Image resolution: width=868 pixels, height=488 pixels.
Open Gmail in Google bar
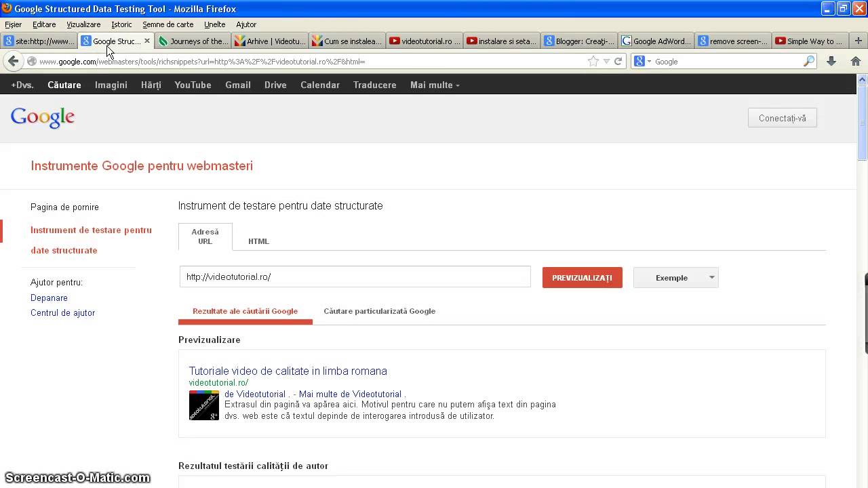238,85
